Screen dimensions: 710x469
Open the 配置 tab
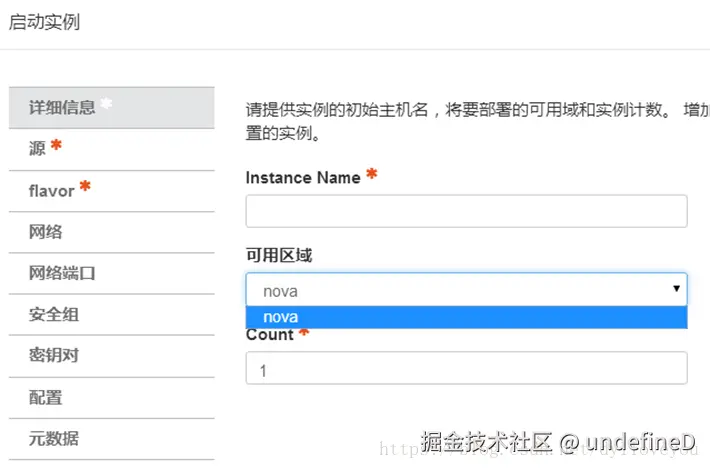click(x=46, y=398)
